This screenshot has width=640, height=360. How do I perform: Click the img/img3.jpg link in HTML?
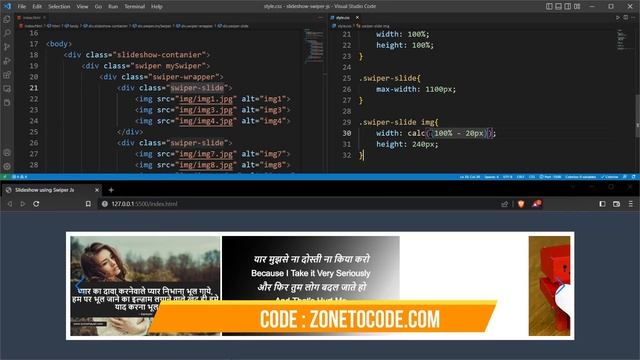pyautogui.click(x=206, y=110)
